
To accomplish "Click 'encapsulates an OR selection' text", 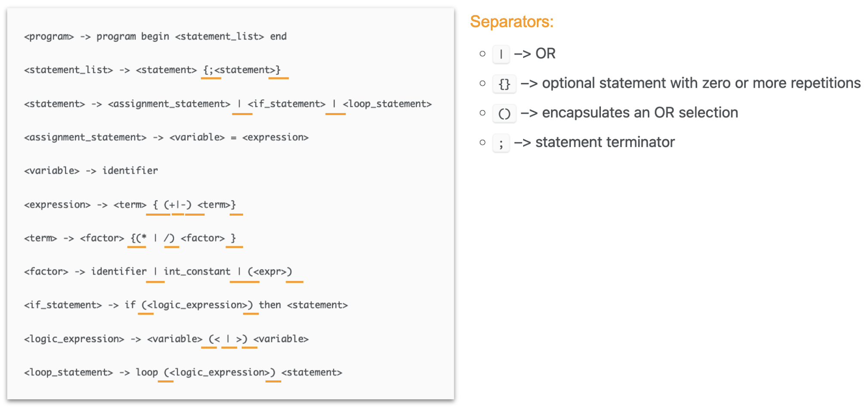I will (x=640, y=113).
